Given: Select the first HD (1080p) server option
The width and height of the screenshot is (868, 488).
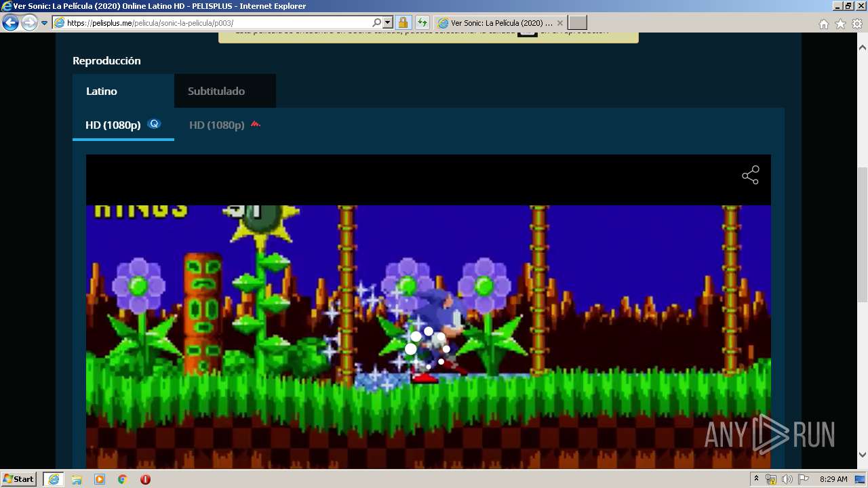Looking at the screenshot, I should coord(123,125).
